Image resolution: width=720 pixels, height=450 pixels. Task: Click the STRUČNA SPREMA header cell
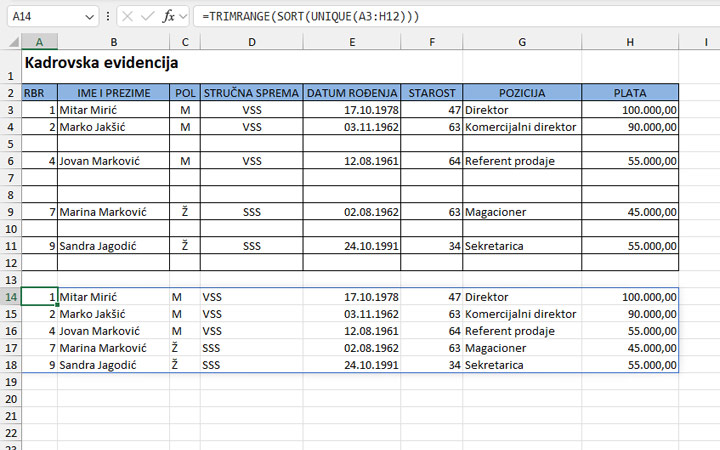(x=251, y=93)
